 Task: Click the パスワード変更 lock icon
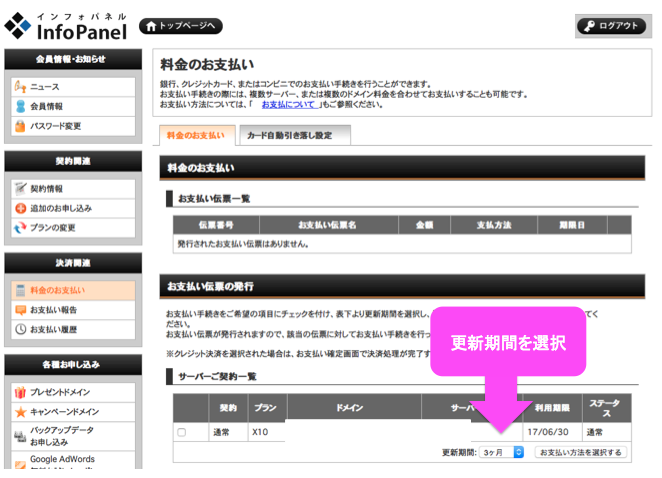(20, 126)
